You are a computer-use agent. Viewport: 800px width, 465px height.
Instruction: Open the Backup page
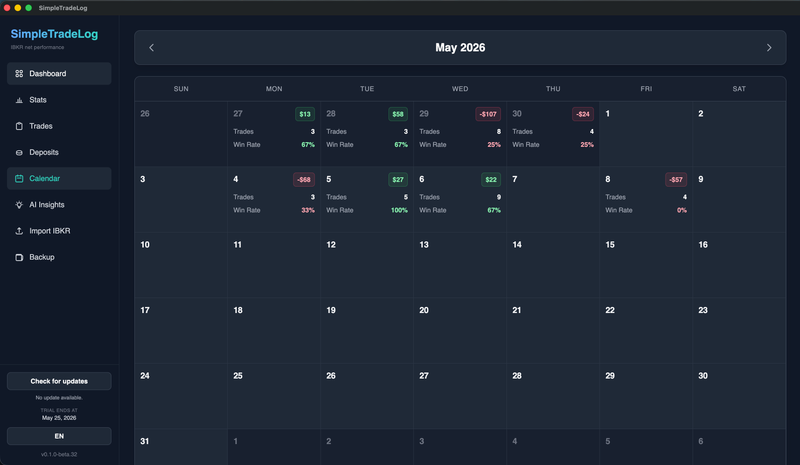(59, 257)
